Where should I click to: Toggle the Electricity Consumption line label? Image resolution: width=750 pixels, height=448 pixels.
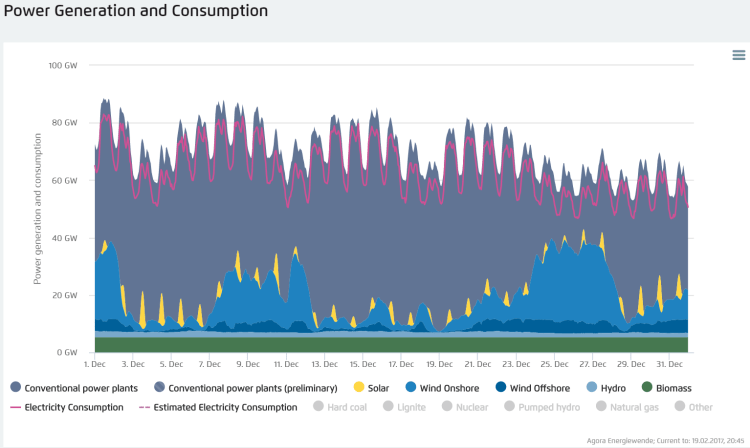(74, 407)
